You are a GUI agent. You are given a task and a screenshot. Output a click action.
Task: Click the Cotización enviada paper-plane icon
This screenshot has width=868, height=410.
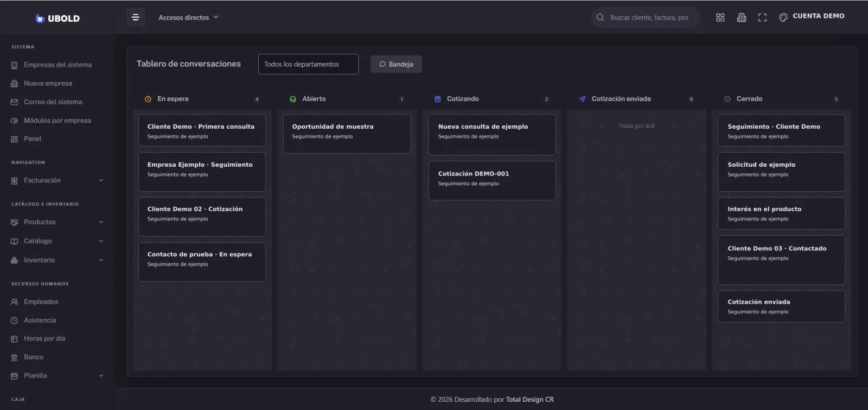(582, 99)
